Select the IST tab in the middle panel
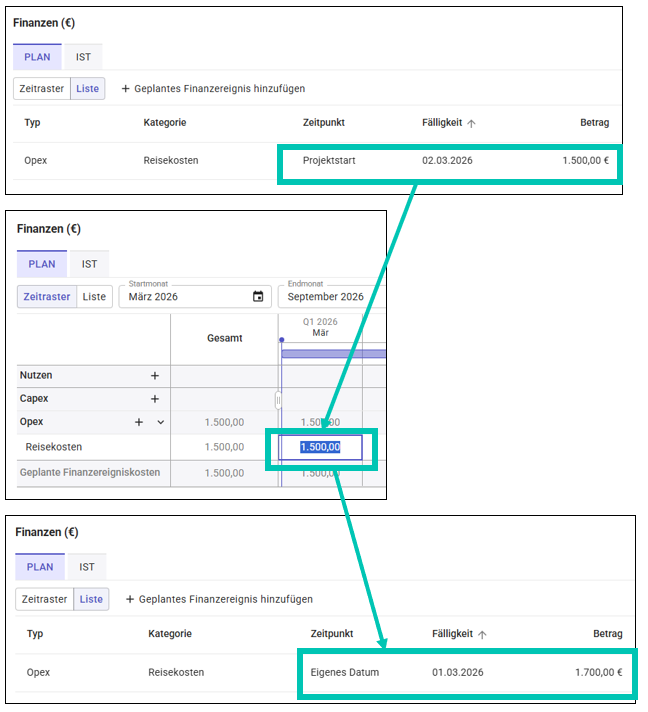Screen dimensions: 648x712 [x=89, y=264]
